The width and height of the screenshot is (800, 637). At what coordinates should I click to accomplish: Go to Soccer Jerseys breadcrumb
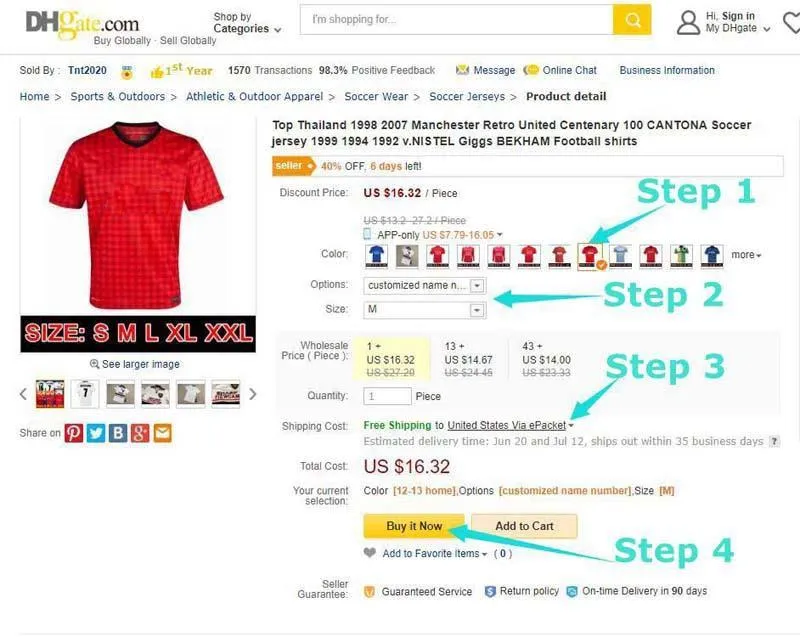(467, 96)
